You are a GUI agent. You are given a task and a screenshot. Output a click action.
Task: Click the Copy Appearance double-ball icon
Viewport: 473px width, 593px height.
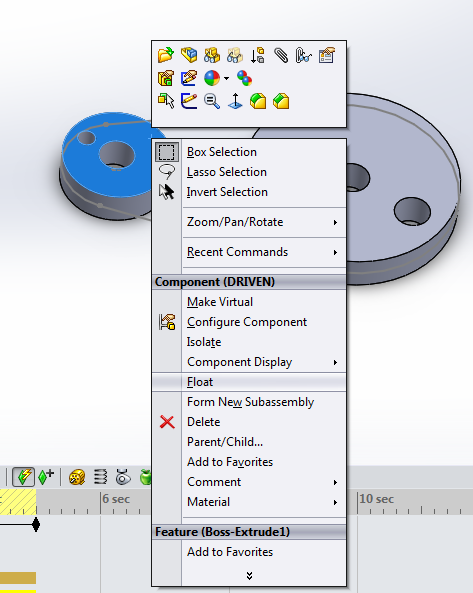(x=245, y=78)
